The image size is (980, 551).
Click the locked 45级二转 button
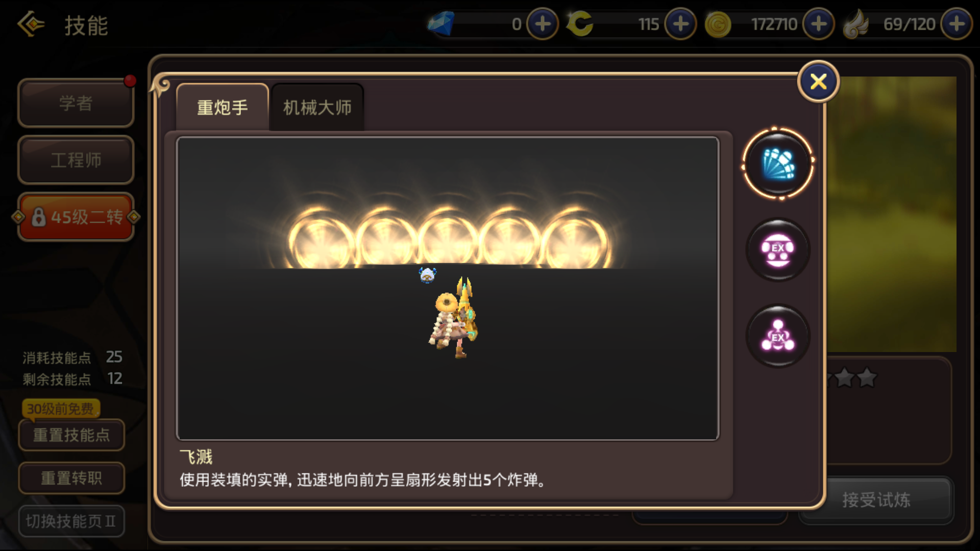[x=76, y=217]
